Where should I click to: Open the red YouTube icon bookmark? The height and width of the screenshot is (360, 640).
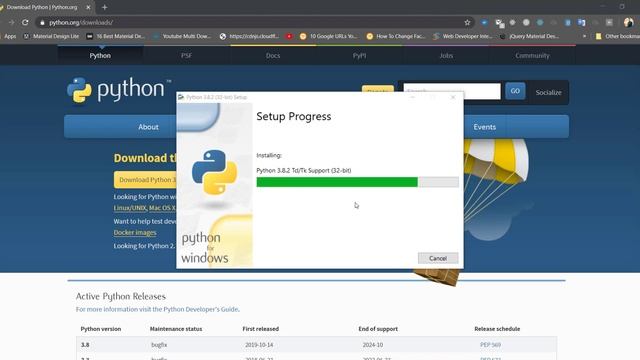pos(289,36)
